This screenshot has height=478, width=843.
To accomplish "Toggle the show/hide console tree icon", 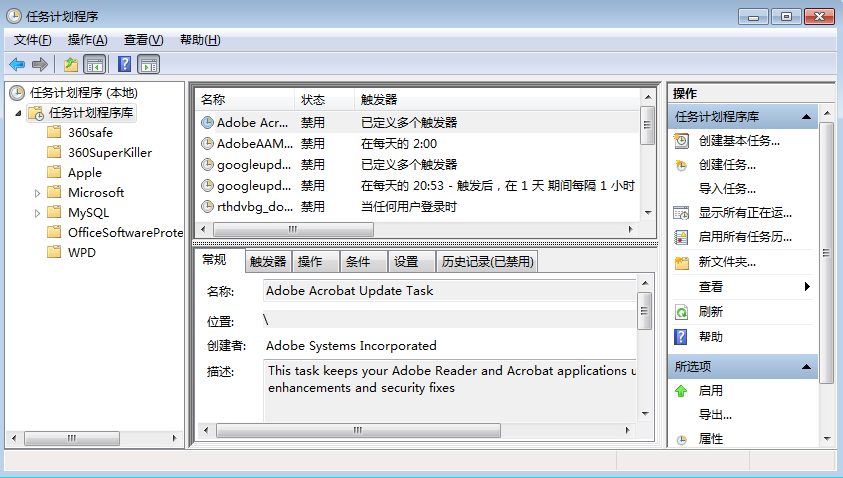I will pos(95,65).
